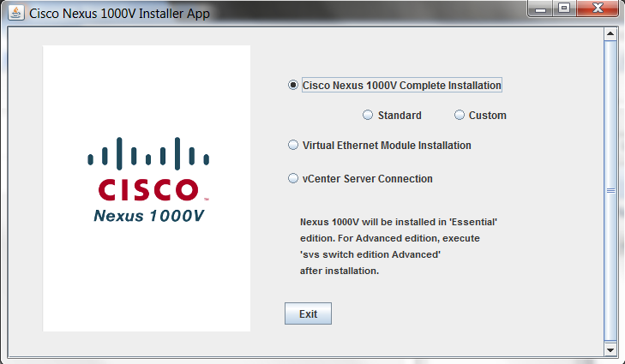Click the scrollbar down arrow
625x364 pixels.
[610, 350]
